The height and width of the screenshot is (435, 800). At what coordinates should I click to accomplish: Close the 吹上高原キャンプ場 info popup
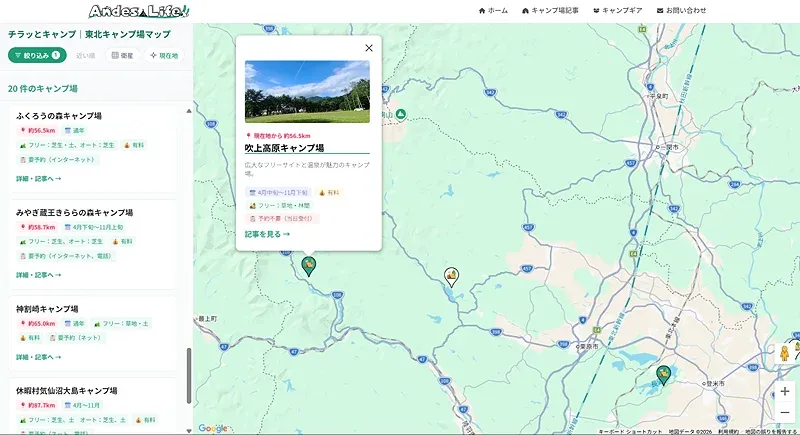coord(369,48)
